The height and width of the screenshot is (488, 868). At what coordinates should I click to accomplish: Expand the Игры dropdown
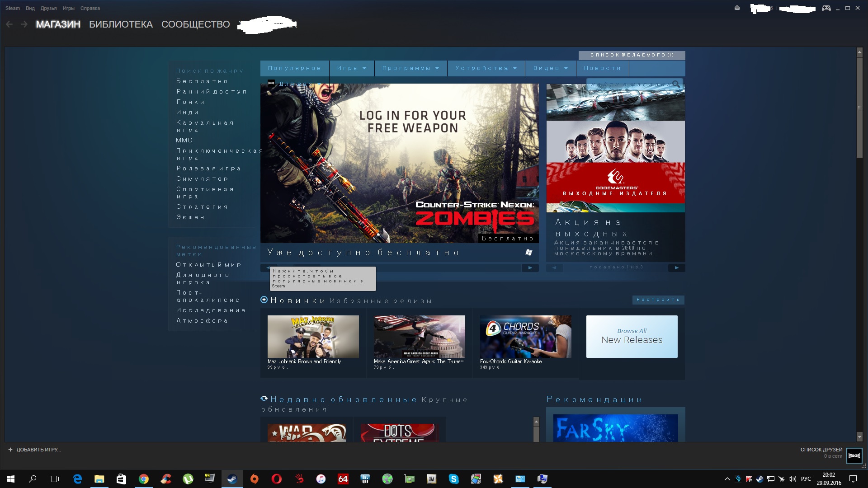click(351, 68)
